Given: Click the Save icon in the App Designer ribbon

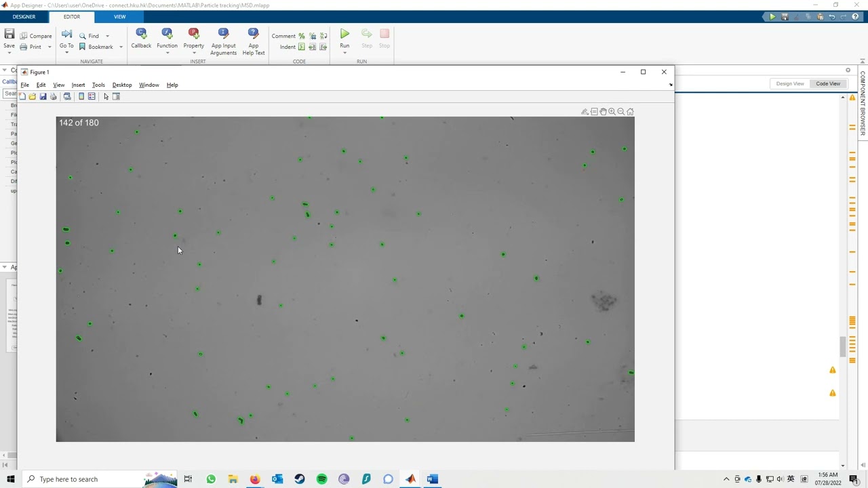Looking at the screenshot, I should [x=9, y=34].
